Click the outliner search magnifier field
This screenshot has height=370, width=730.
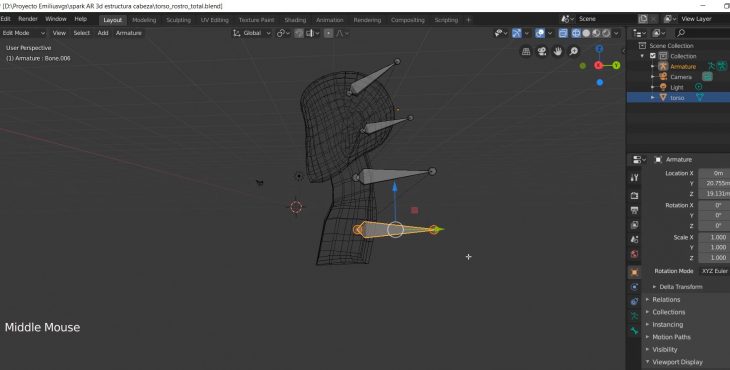[701, 33]
